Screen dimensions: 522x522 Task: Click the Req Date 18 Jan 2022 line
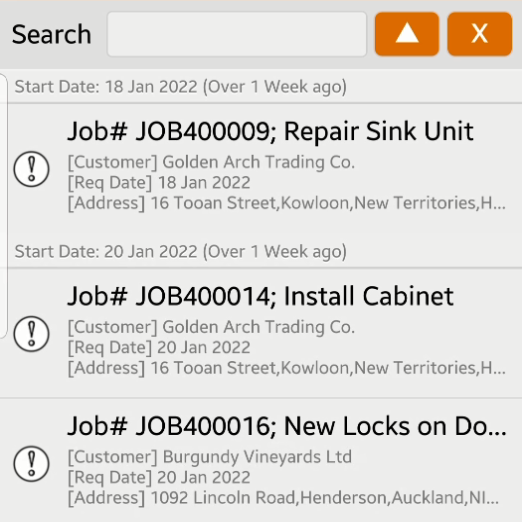coord(159,183)
